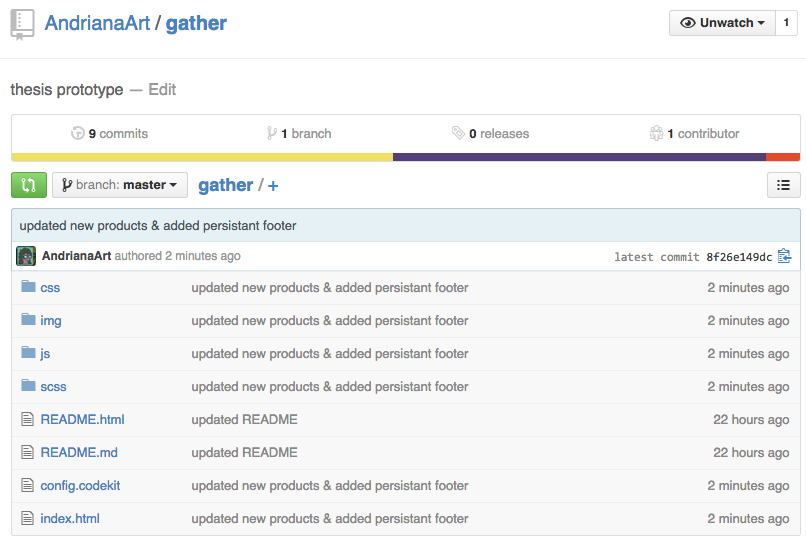This screenshot has height=544, width=806.
Task: Open the js folder
Action: [45, 354]
